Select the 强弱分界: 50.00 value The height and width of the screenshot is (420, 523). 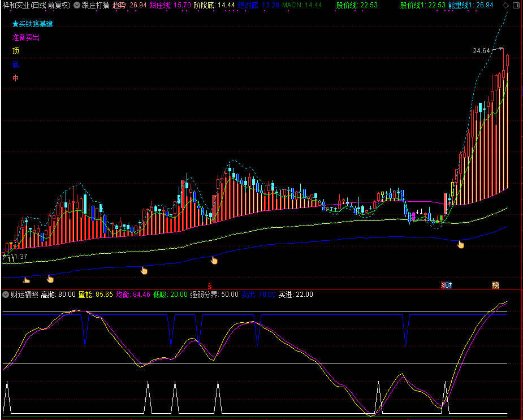point(214,295)
